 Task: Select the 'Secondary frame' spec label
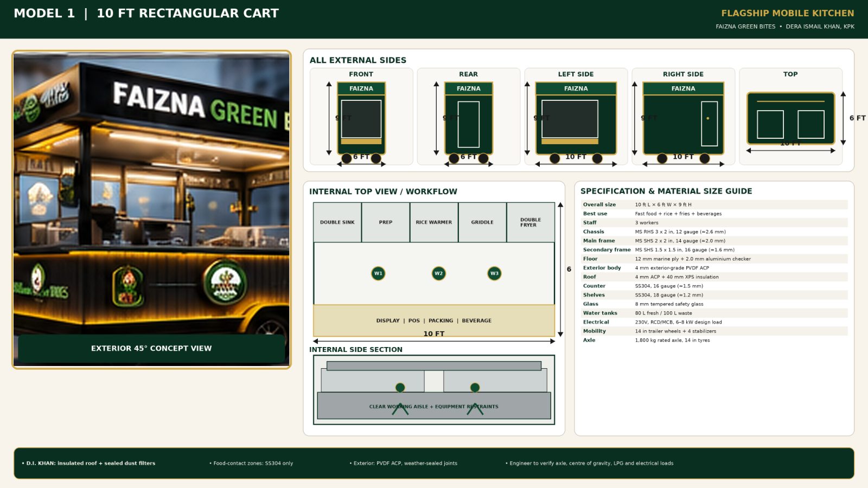click(607, 250)
